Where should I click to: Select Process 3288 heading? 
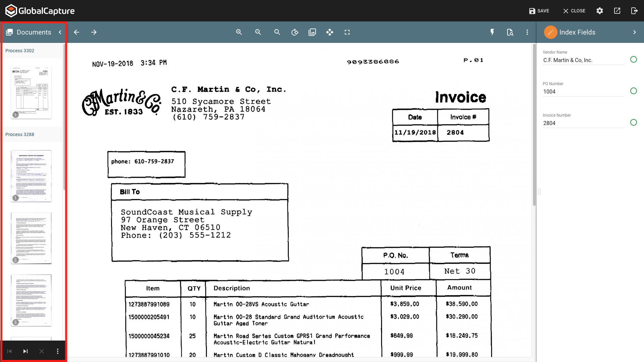pyautogui.click(x=20, y=134)
